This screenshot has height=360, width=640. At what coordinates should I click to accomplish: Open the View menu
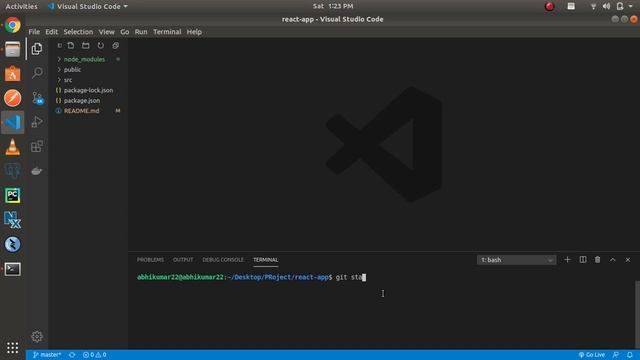[x=106, y=32]
